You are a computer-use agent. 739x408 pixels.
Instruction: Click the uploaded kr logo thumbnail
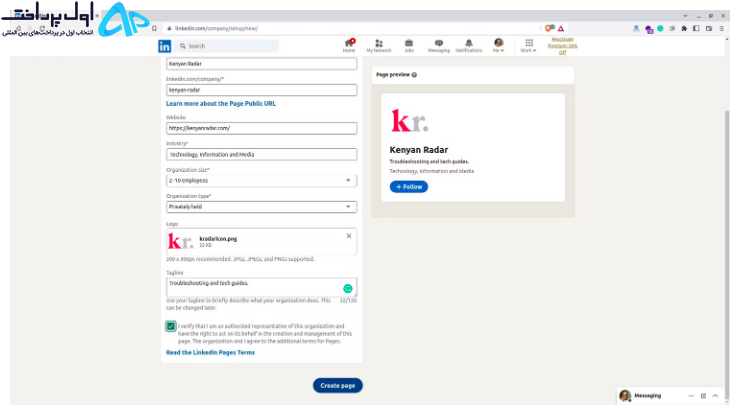click(x=180, y=241)
